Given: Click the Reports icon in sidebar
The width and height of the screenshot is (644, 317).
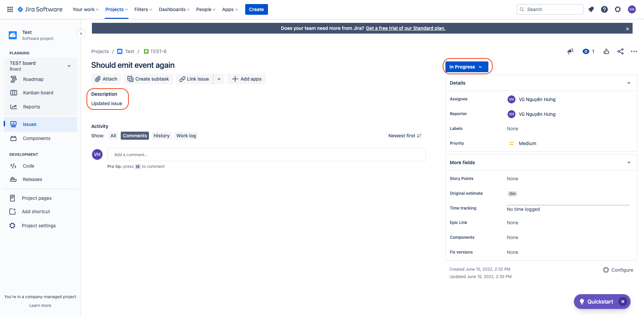Looking at the screenshot, I should tap(13, 106).
